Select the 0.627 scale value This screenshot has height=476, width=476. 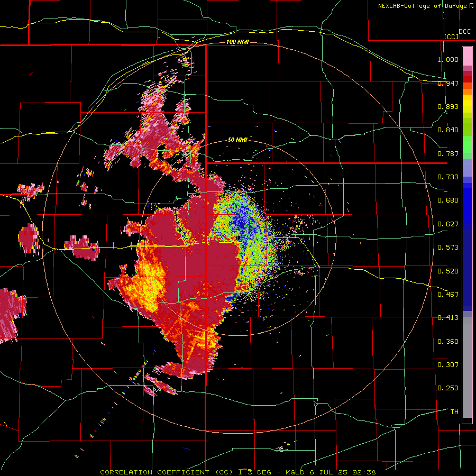click(x=448, y=224)
